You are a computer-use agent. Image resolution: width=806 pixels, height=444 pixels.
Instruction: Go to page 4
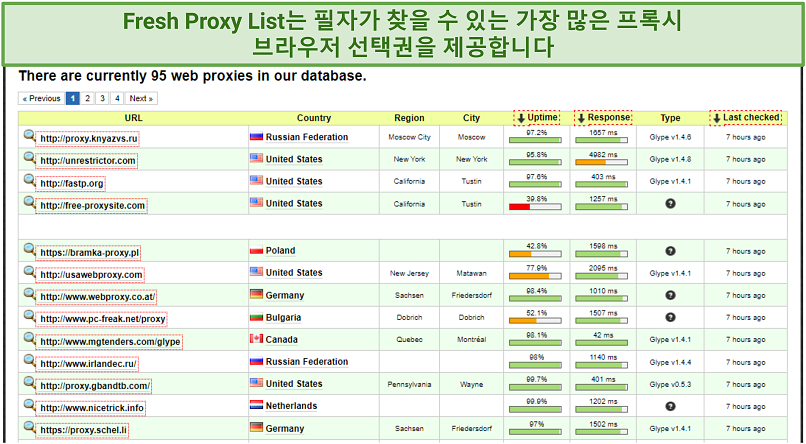coord(117,98)
